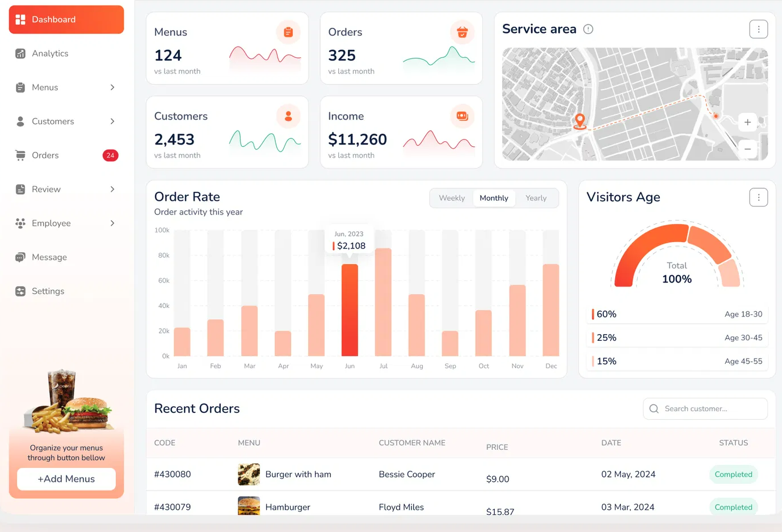Click the highlighted Jun bar in chart
The image size is (782, 532).
350,310
